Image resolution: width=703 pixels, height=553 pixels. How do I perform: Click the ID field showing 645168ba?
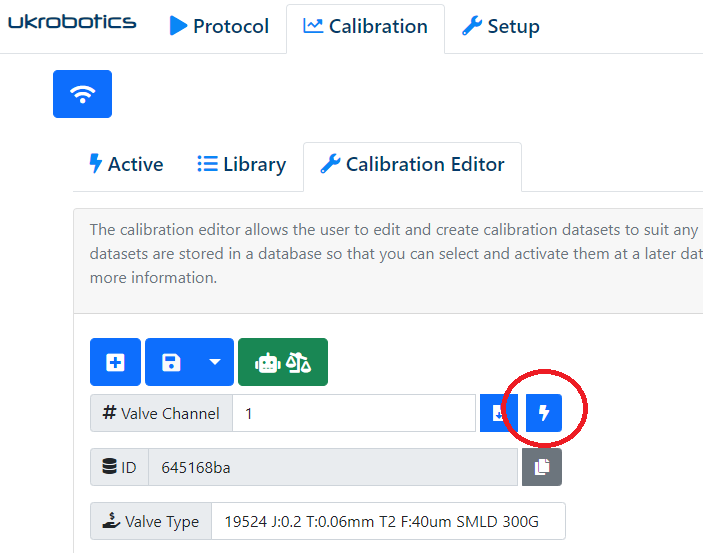333,467
